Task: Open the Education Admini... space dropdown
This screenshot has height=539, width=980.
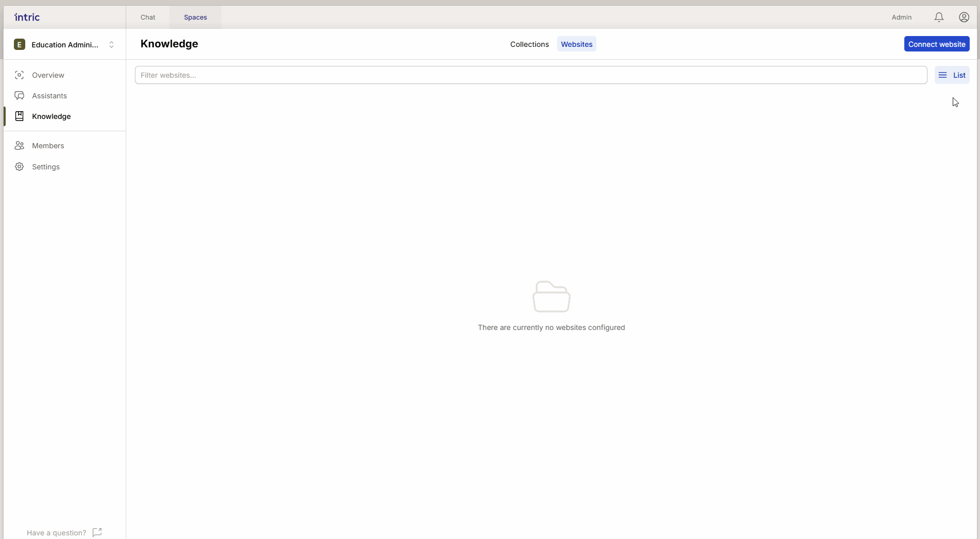Action: [65, 45]
